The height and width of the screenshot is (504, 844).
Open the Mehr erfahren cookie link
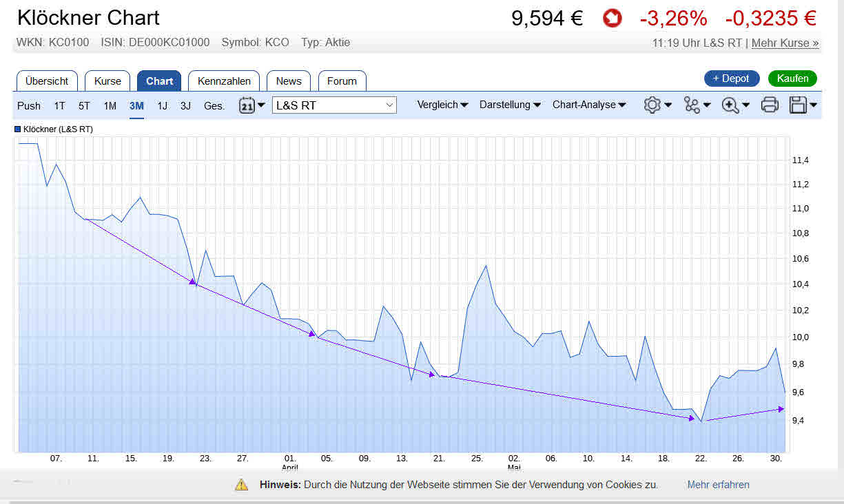pyautogui.click(x=719, y=485)
